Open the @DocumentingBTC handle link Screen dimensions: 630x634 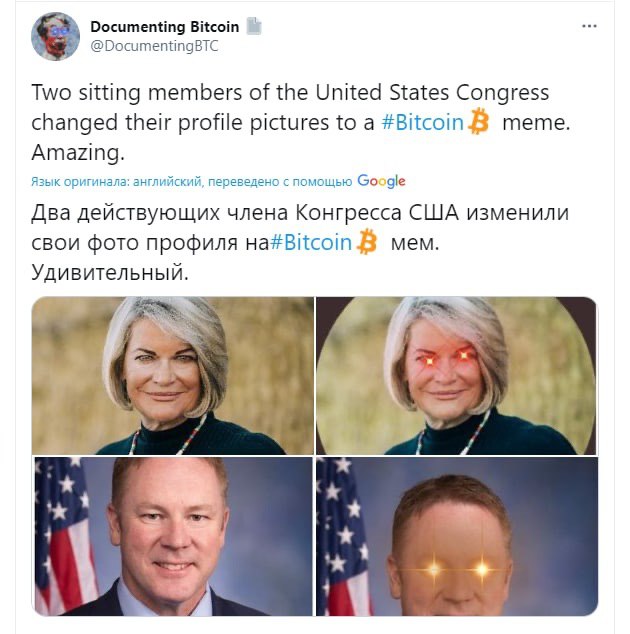(x=154, y=46)
